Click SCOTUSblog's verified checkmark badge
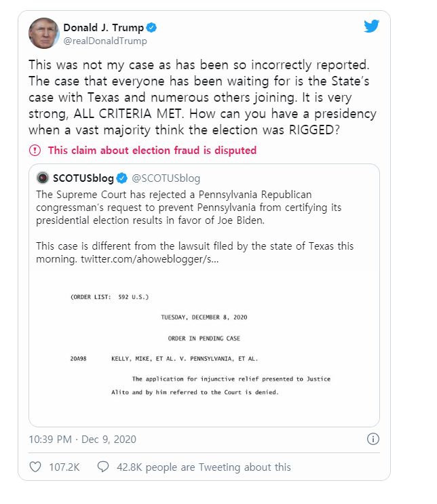437x504 pixels. pyautogui.click(x=122, y=178)
